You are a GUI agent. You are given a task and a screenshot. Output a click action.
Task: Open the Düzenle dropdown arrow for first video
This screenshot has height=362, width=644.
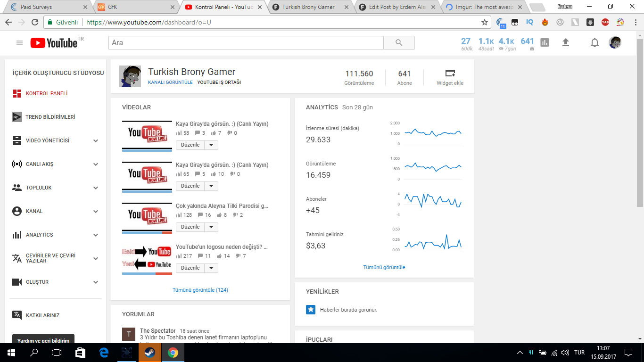pos(211,145)
